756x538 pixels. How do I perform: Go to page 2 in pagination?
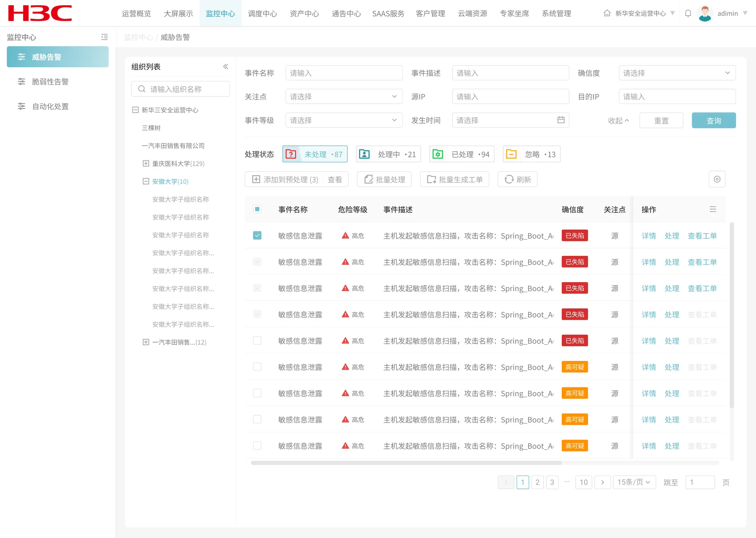[x=538, y=482]
